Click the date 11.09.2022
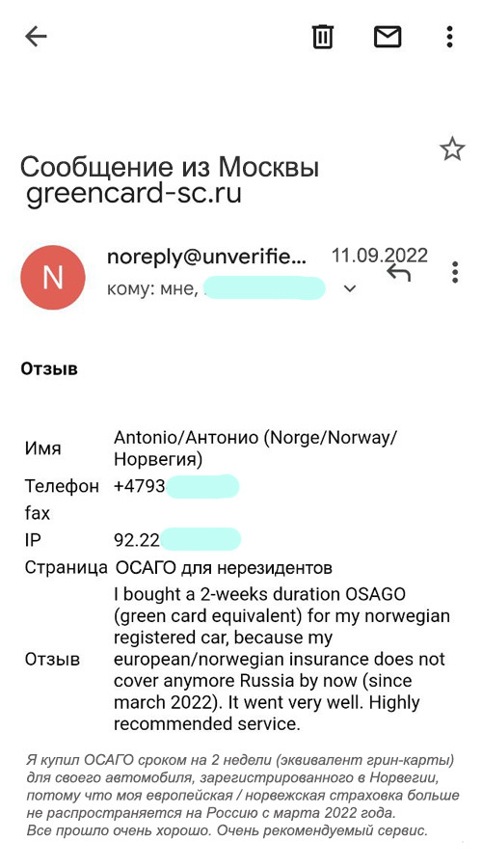482x868 pixels. coord(379,256)
